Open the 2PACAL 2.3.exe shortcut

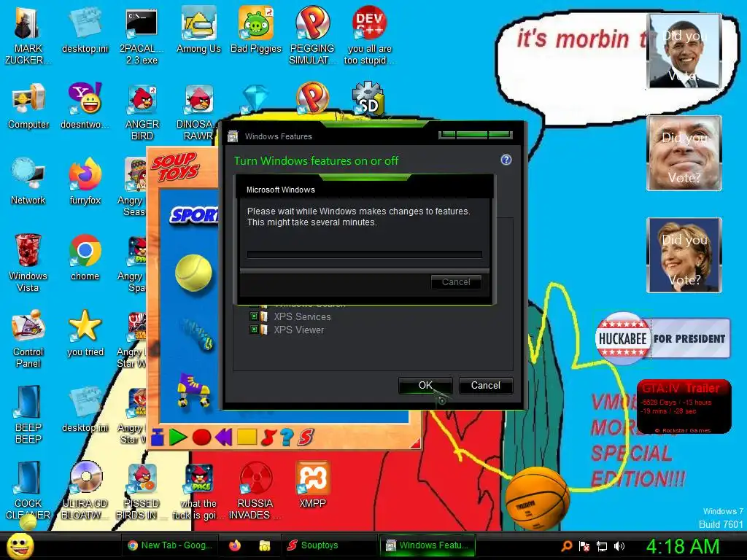(x=142, y=35)
